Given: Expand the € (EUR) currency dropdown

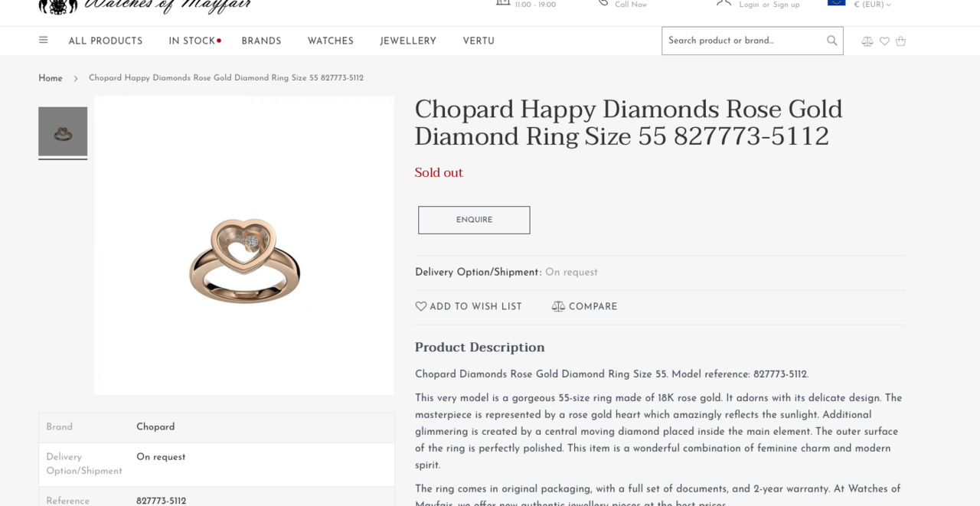Looking at the screenshot, I should 872,5.
